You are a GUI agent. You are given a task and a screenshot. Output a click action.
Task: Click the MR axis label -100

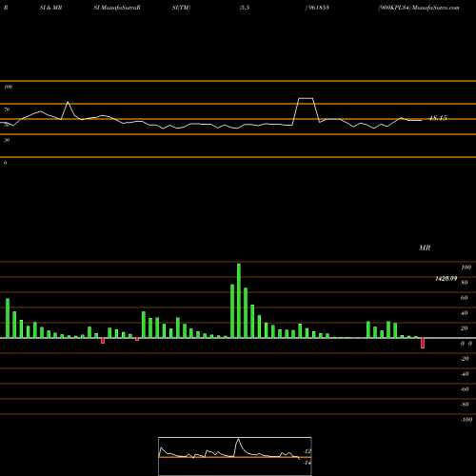(466, 420)
